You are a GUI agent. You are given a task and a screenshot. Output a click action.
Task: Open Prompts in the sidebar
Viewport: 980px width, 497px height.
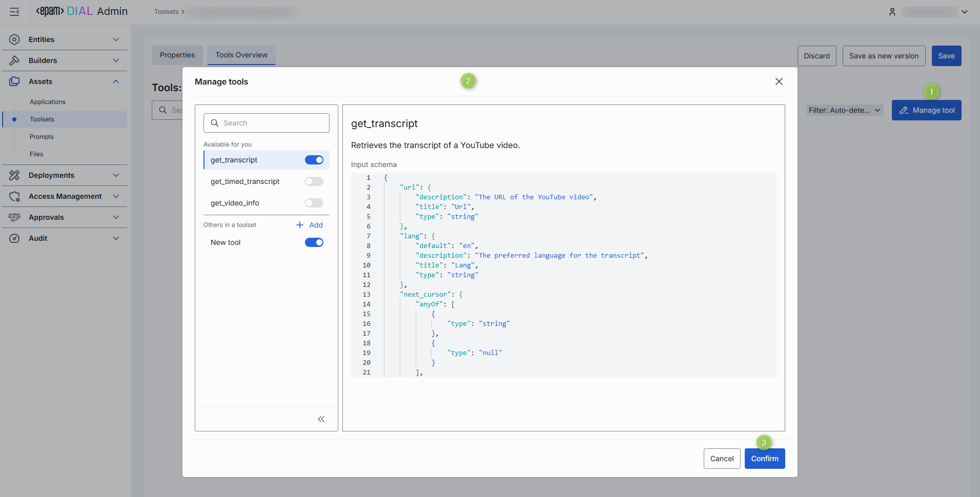click(42, 137)
